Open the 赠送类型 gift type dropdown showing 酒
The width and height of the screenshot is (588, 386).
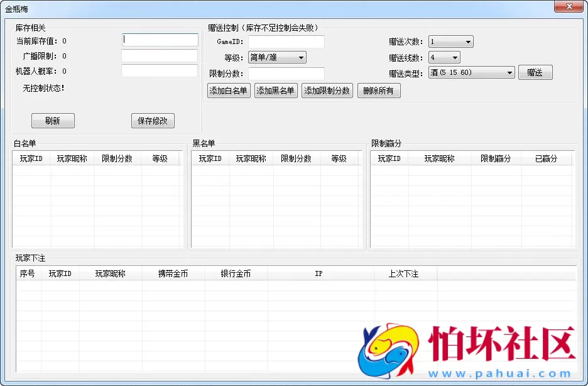[x=471, y=72]
